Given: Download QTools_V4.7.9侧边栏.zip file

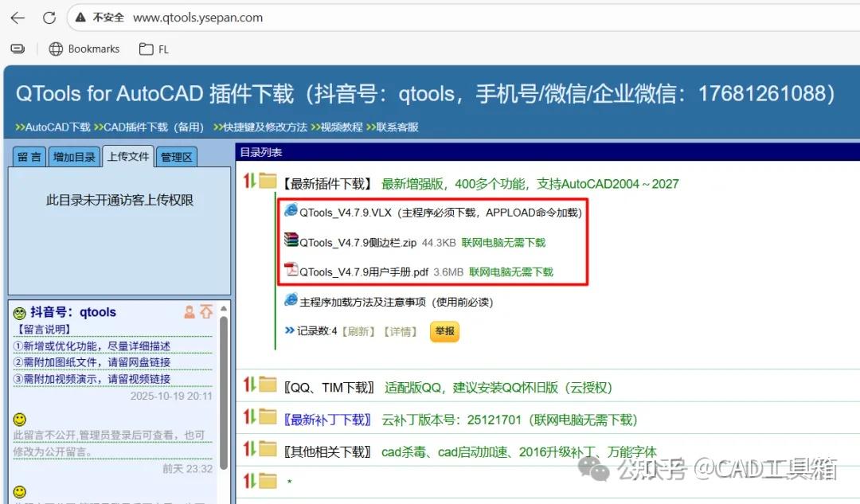Looking at the screenshot, I should click(358, 242).
